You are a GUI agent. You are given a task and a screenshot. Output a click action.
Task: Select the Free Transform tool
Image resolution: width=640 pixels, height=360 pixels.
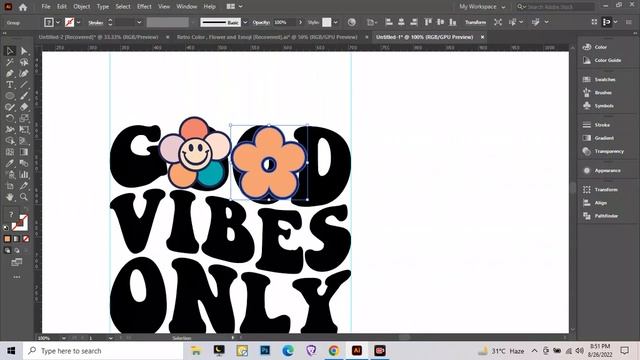tap(24, 129)
